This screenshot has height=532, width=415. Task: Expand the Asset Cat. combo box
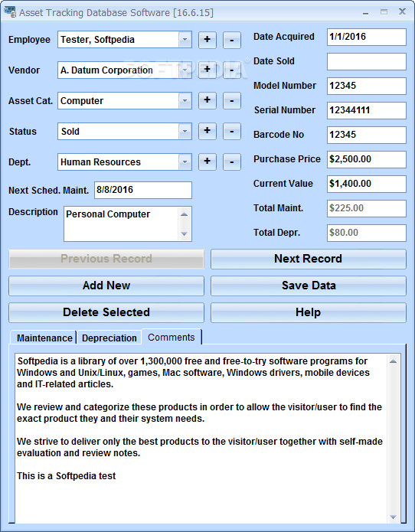coord(185,101)
